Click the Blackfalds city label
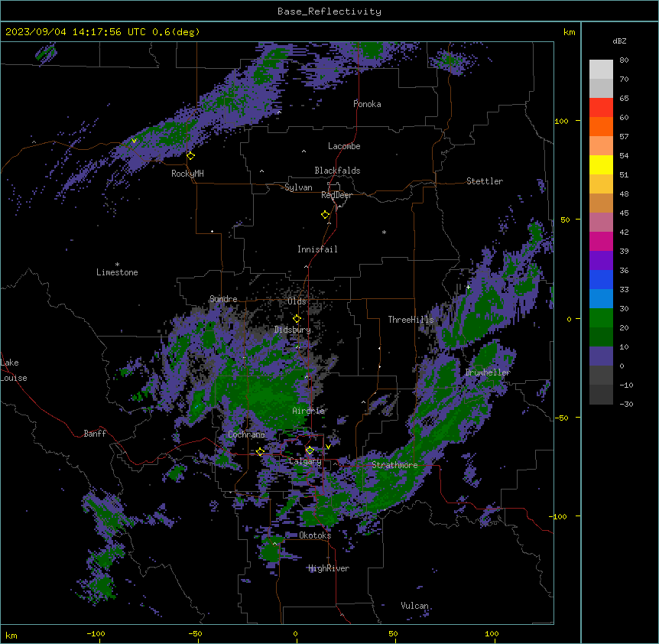 click(337, 171)
